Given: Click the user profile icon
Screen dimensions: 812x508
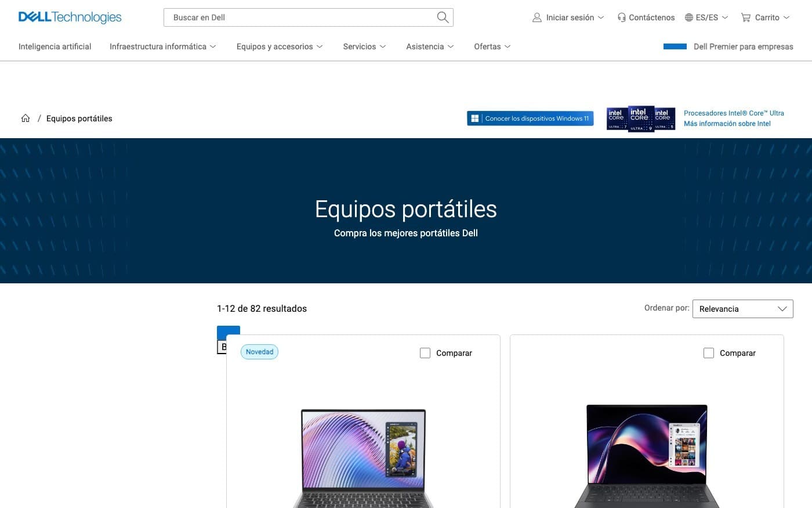Looking at the screenshot, I should 537,17.
